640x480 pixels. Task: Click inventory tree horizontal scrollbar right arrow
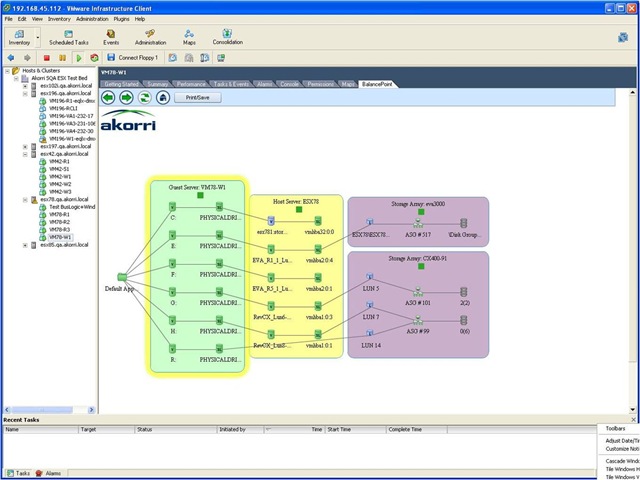click(91, 409)
